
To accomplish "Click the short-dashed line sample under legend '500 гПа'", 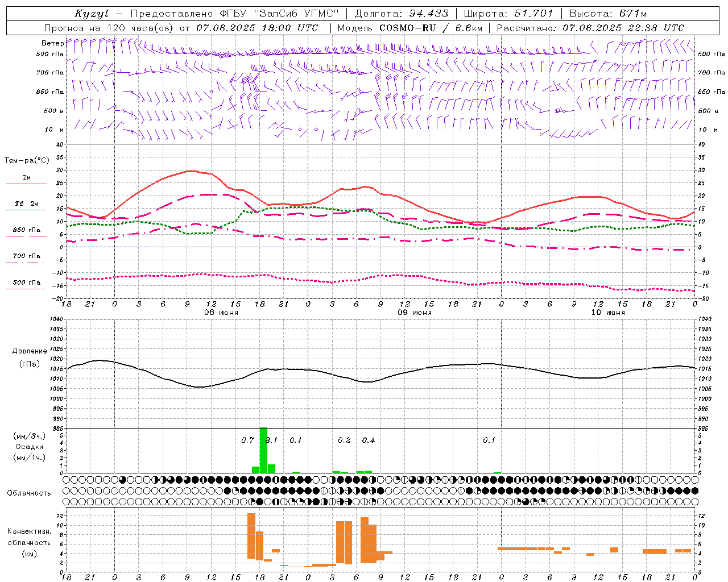I will tap(26, 289).
